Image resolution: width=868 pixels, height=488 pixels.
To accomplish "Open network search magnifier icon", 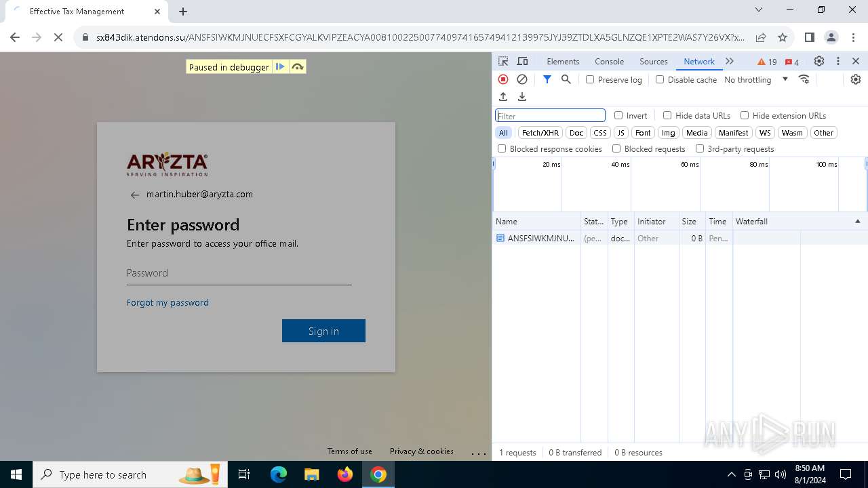I will coord(566,79).
